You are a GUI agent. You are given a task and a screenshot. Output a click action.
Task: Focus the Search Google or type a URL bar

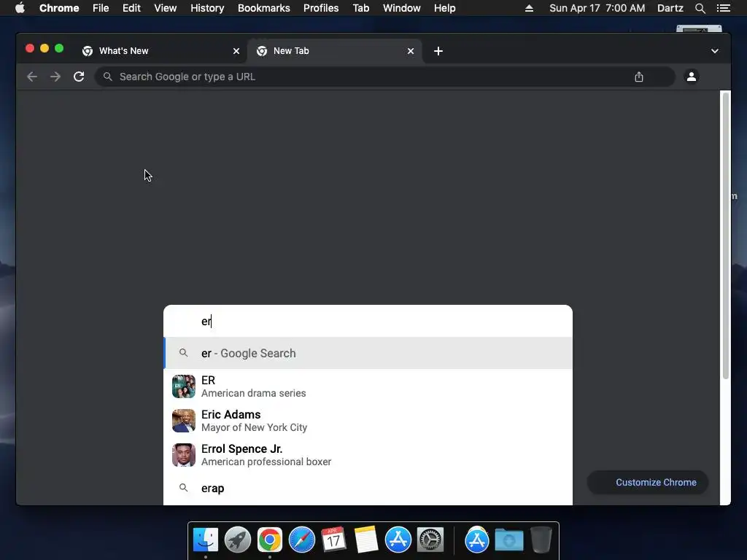[x=385, y=77]
